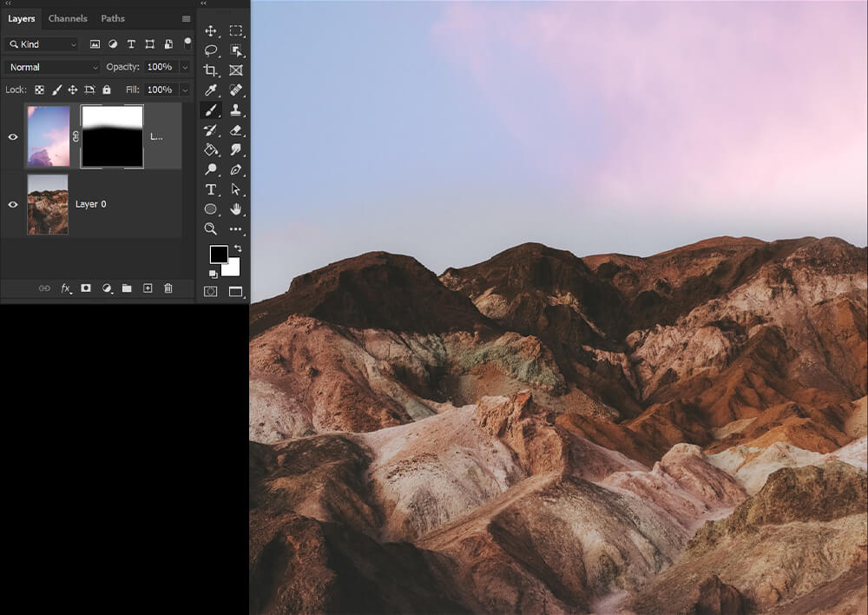Screen dimensions: 868x615
Task: Select the Hand tool
Action: pos(236,208)
